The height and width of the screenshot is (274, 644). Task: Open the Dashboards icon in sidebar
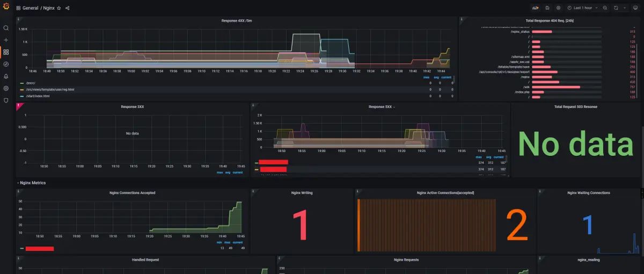point(6,52)
